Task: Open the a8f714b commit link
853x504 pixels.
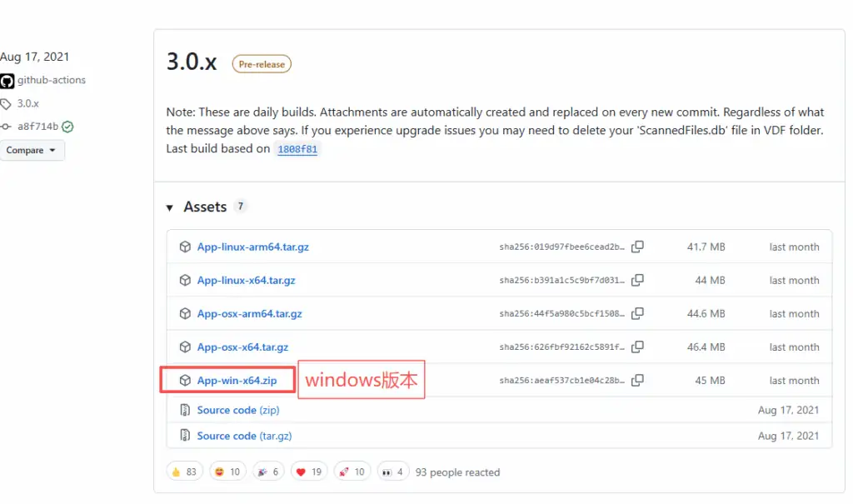Action: 37,127
